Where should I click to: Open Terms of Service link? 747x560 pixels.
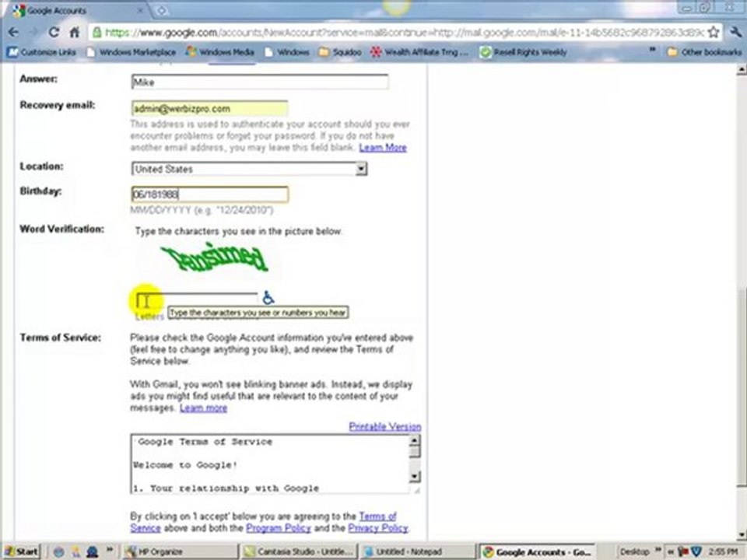(378, 516)
